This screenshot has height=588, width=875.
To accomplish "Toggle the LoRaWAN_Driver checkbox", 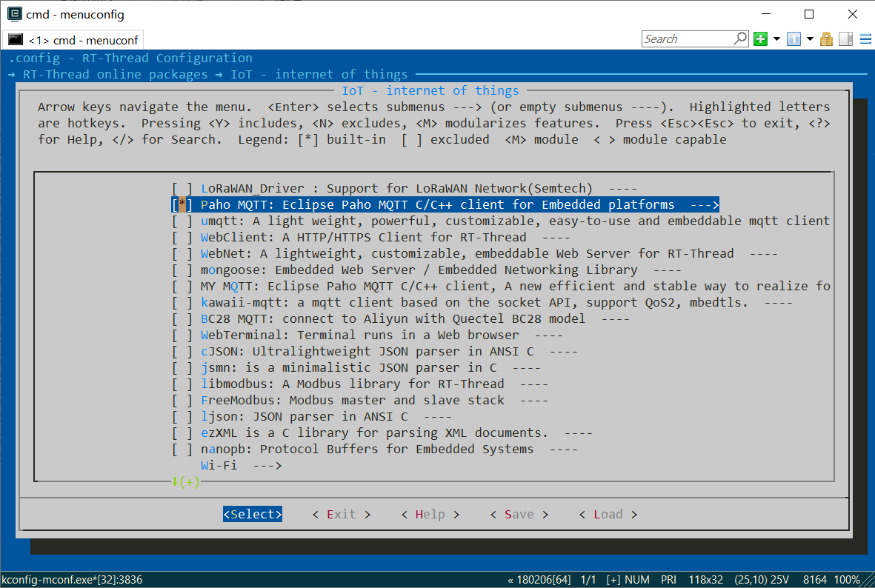I will click(x=182, y=189).
